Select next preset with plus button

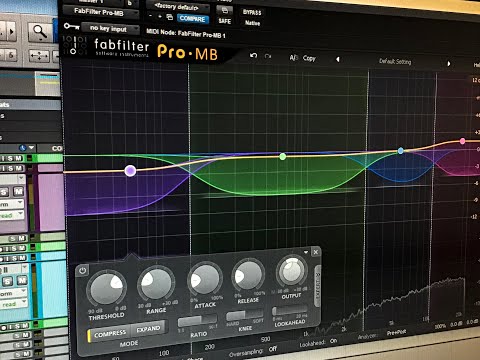click(x=160, y=16)
